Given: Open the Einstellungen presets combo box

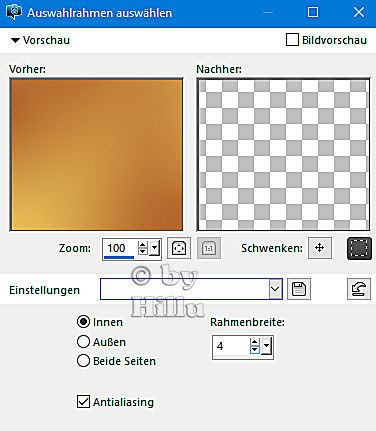Looking at the screenshot, I should click(x=191, y=289).
